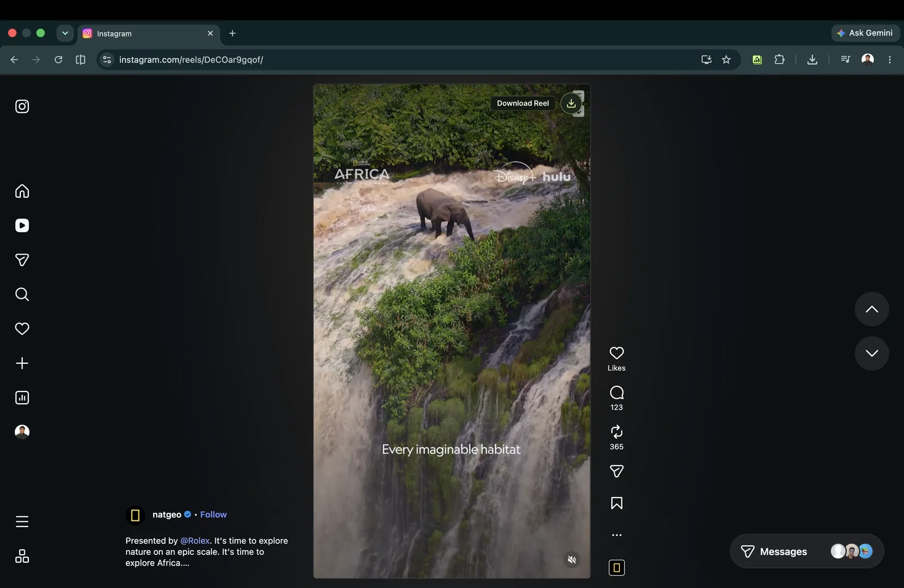Open the Messages floating panel

click(807, 551)
